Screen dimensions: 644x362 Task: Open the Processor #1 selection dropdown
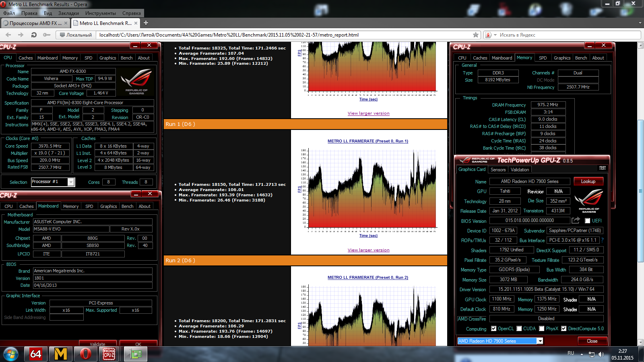[x=71, y=182]
